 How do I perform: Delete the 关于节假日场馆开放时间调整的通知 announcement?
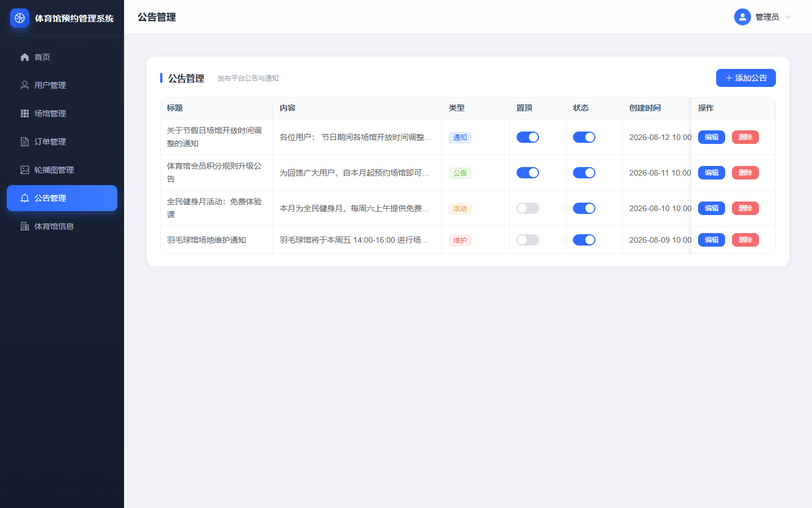[745, 137]
